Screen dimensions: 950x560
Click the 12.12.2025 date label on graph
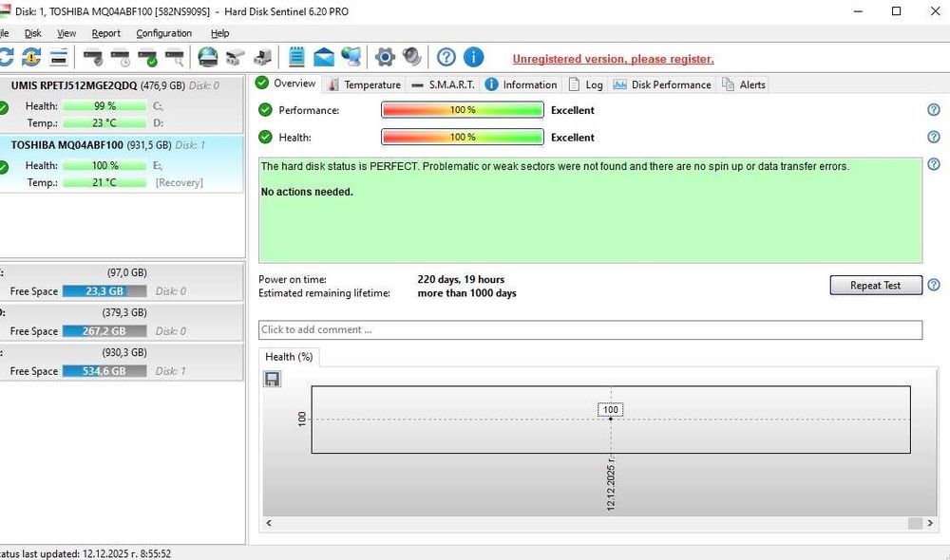611,484
